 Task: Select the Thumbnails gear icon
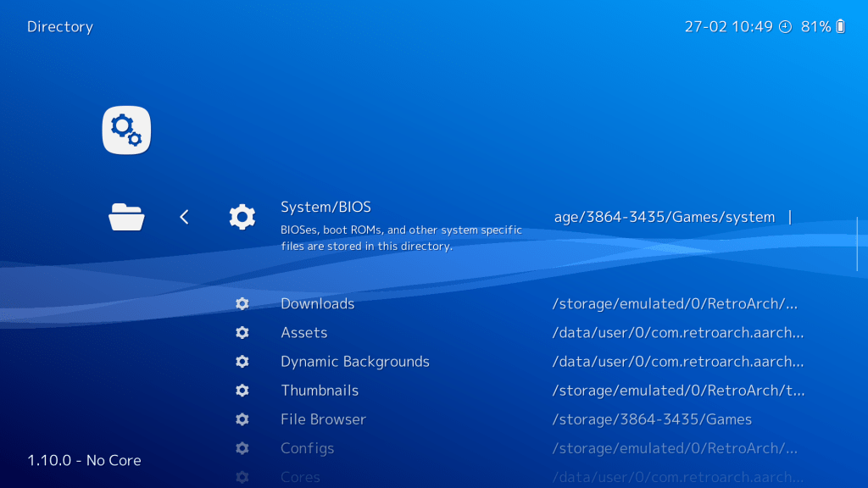click(x=242, y=390)
